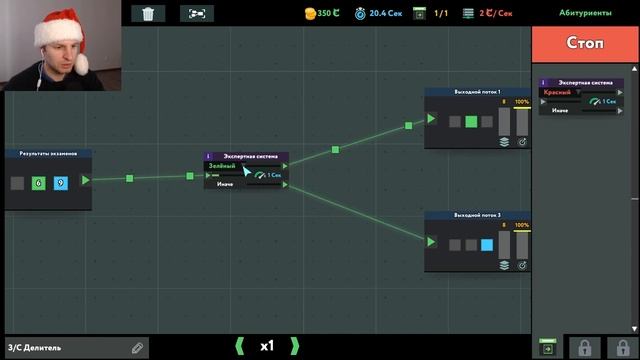The width and height of the screenshot is (640, 360).
Task: Click the input port of Выходной поток 3
Action: 431,242
